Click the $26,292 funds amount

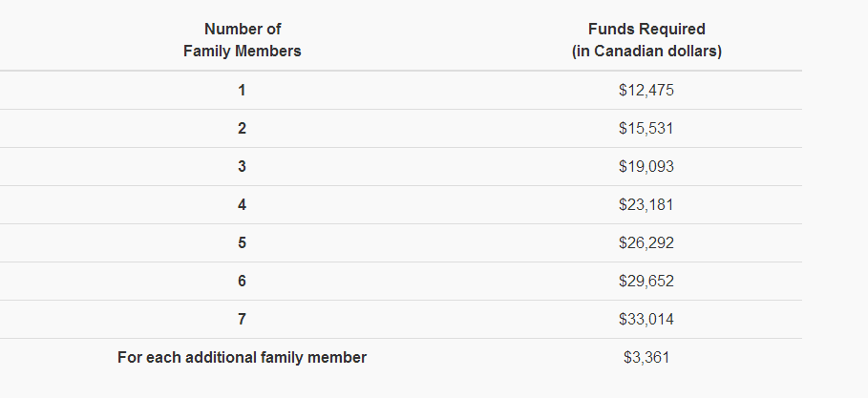646,243
